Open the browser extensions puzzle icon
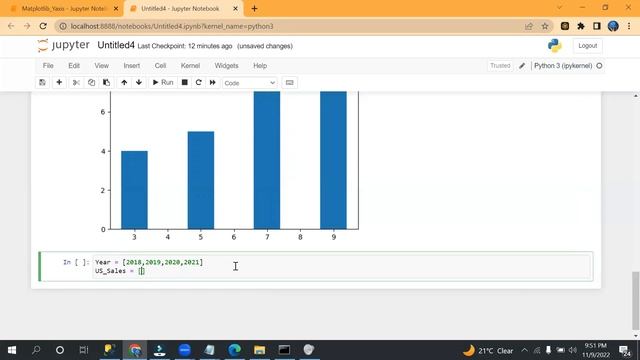 pyautogui.click(x=581, y=26)
